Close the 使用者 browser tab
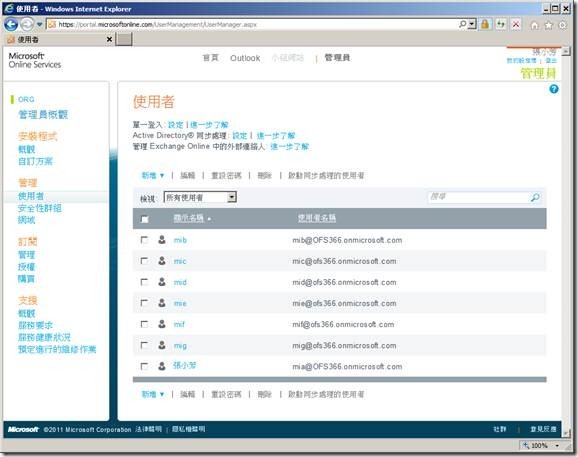 tap(109, 39)
